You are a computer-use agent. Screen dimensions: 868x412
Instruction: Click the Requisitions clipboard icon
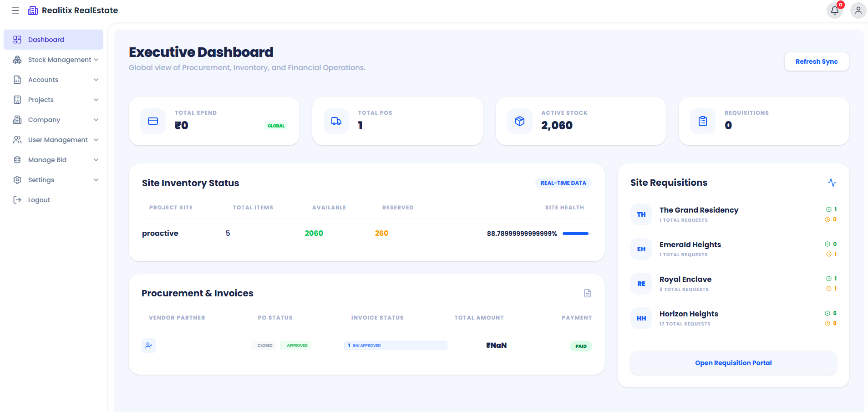coord(703,121)
